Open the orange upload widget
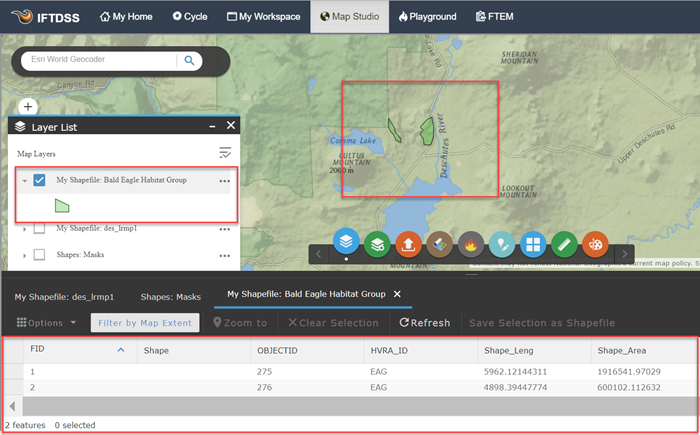The width and height of the screenshot is (700, 435). 408,244
